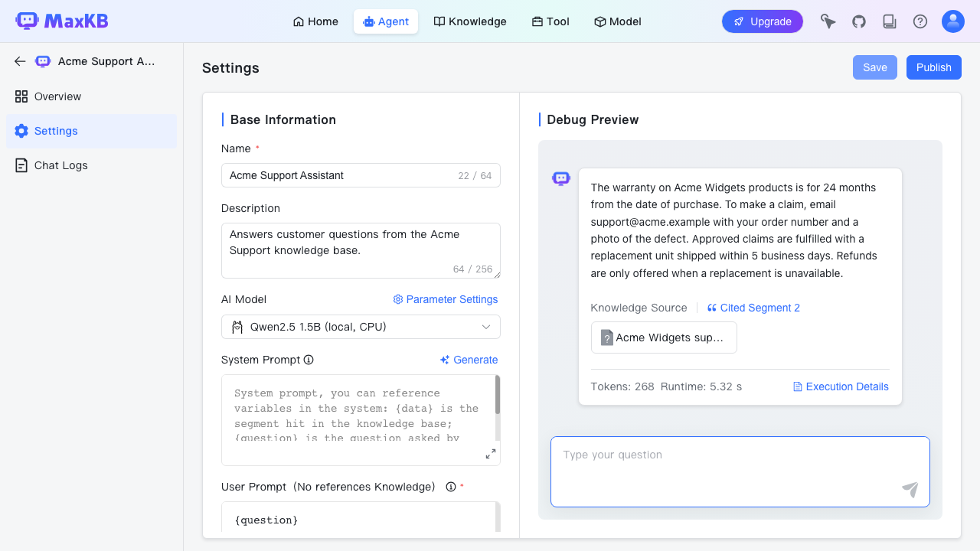Open the Knowledge tab

[470, 21]
